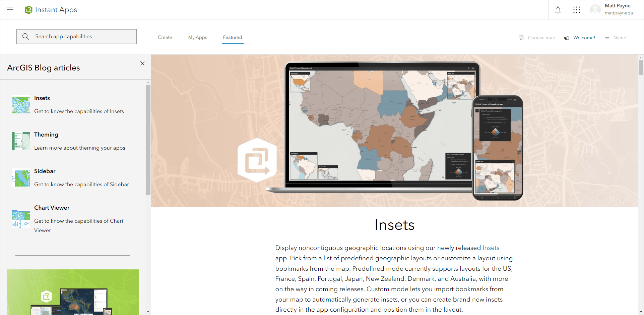Click the Choose map icon

(521, 38)
